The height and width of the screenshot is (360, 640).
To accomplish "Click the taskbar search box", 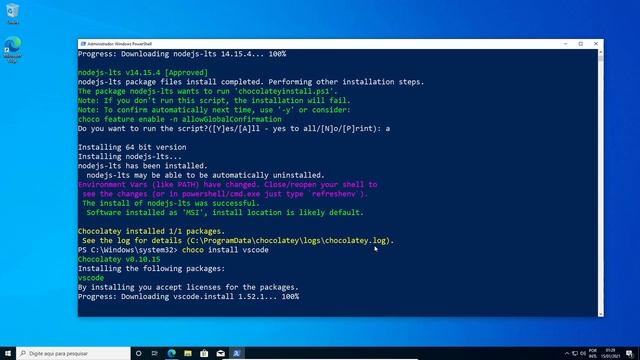I will pyautogui.click(x=73, y=353).
